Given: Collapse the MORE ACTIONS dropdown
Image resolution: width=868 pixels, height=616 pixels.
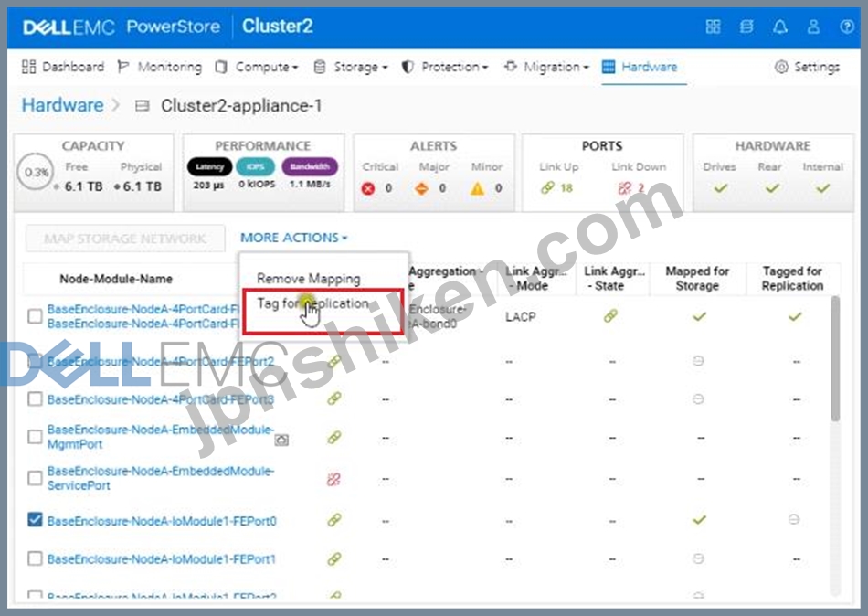Looking at the screenshot, I should (x=294, y=238).
